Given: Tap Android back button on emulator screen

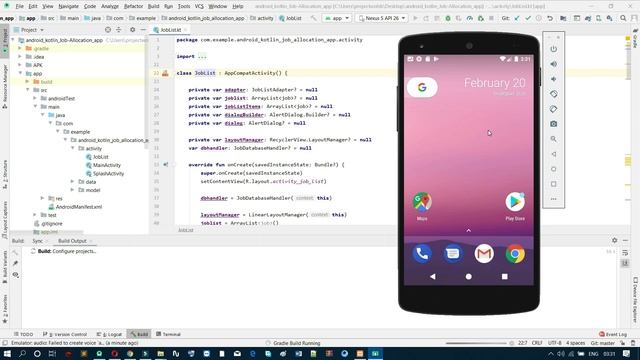Looking at the screenshot, I should [x=433, y=277].
